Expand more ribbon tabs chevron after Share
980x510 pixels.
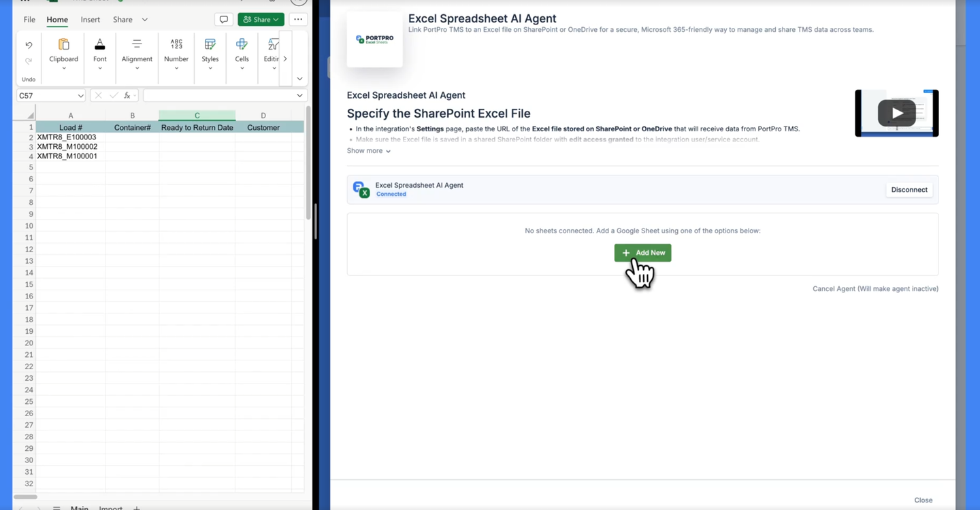(x=144, y=20)
